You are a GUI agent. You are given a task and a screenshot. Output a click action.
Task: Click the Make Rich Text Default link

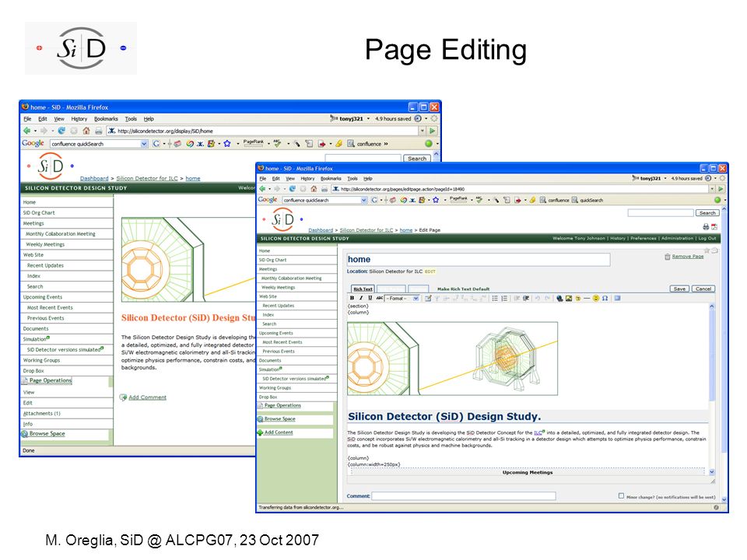click(x=463, y=289)
